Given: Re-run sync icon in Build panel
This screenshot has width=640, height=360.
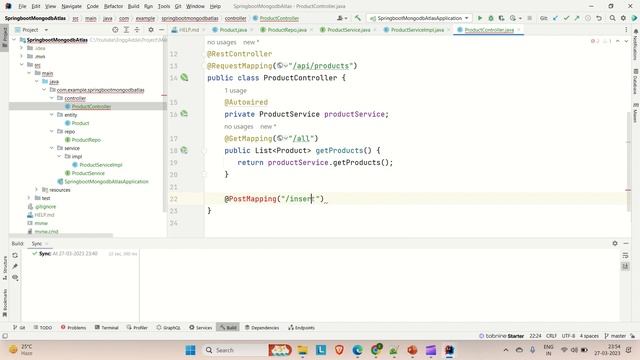Looking at the screenshot, I should [x=15, y=255].
